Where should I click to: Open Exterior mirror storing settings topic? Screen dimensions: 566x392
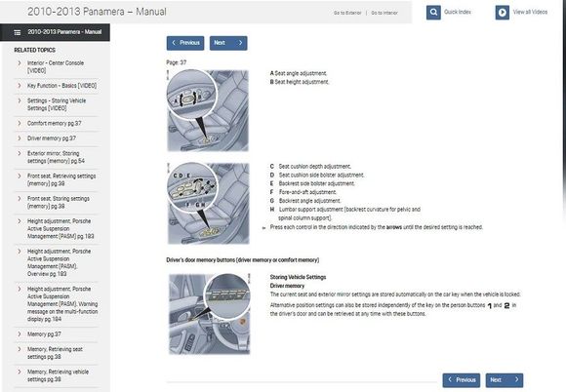pyautogui.click(x=56, y=157)
